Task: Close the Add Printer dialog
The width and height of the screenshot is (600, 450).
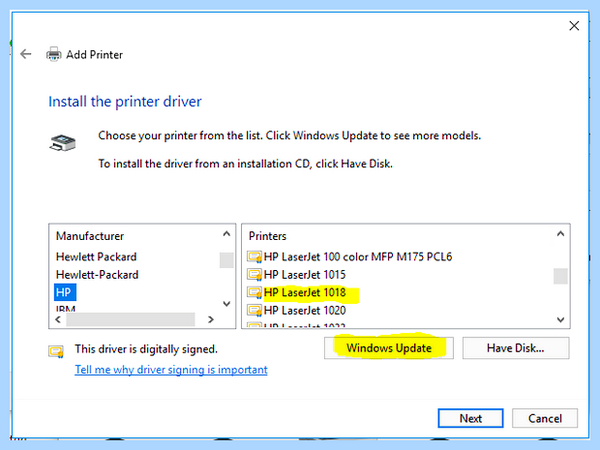Action: 574,26
